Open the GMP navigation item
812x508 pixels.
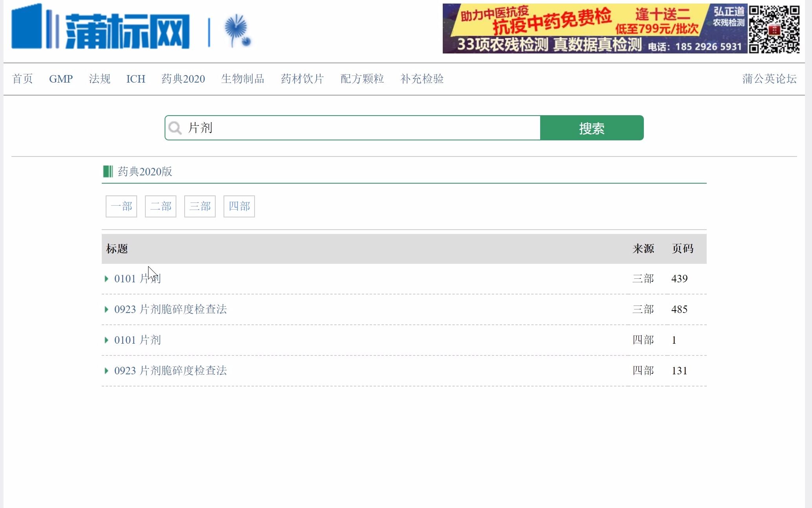coord(61,79)
